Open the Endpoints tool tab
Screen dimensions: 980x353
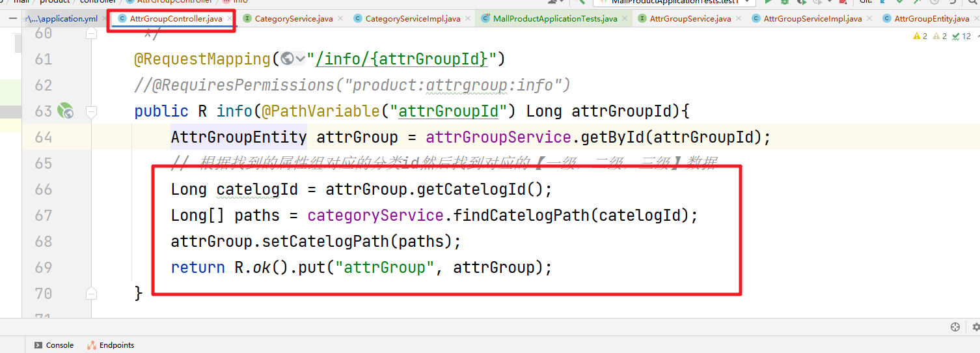[x=111, y=345]
